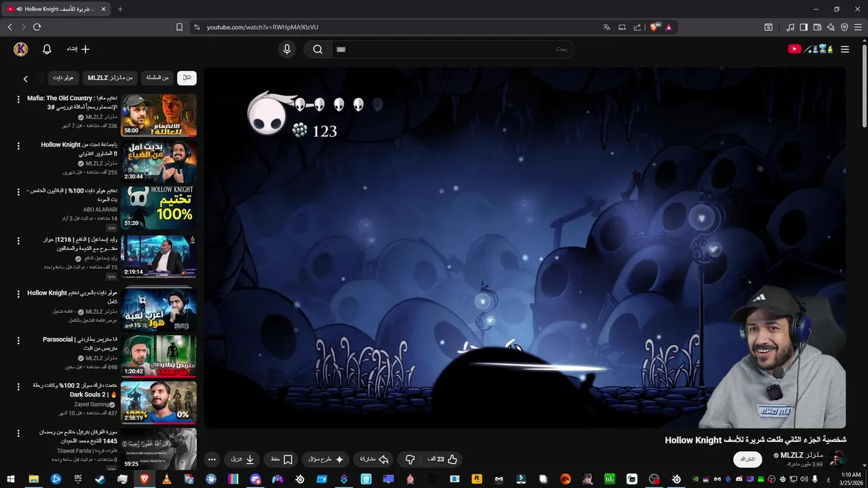Save the video with bookmark حفظ

click(x=281, y=459)
